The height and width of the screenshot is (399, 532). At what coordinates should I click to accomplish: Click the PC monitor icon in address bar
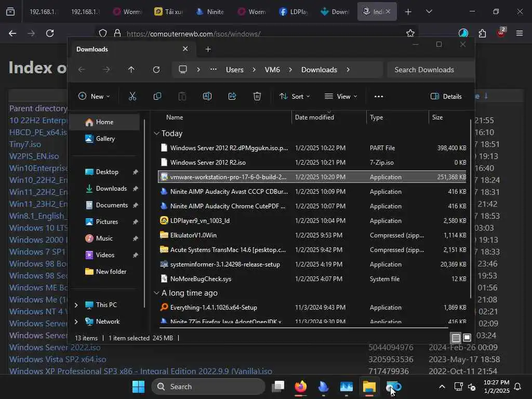[x=183, y=70]
